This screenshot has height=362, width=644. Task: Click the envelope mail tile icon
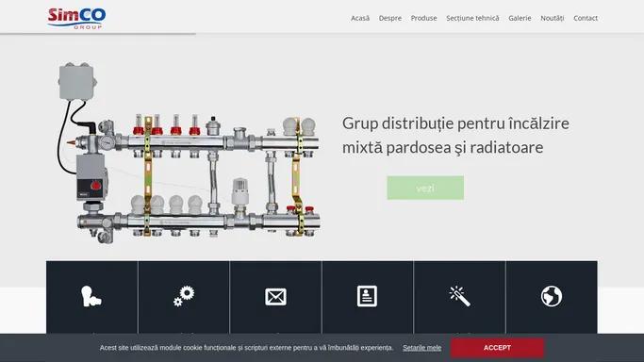(275, 297)
